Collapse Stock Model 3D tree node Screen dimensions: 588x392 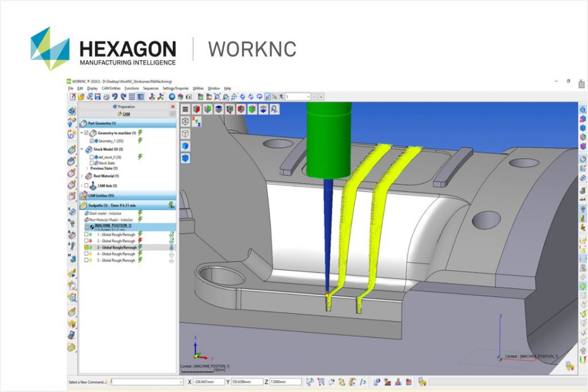[x=82, y=149]
